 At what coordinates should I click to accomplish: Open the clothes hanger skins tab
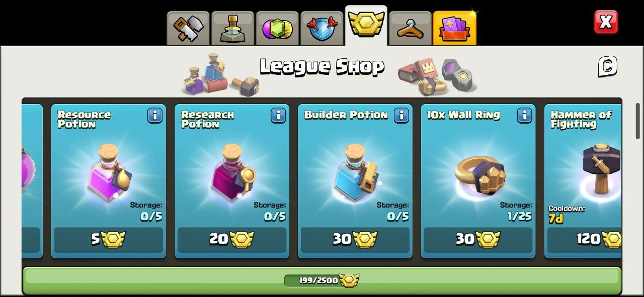[x=410, y=29]
